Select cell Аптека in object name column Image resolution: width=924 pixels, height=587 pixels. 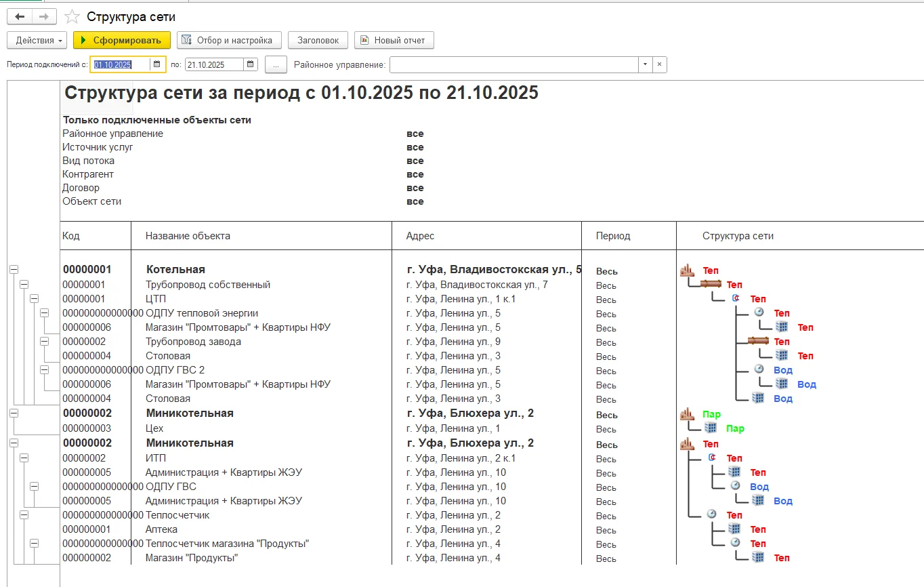click(161, 529)
